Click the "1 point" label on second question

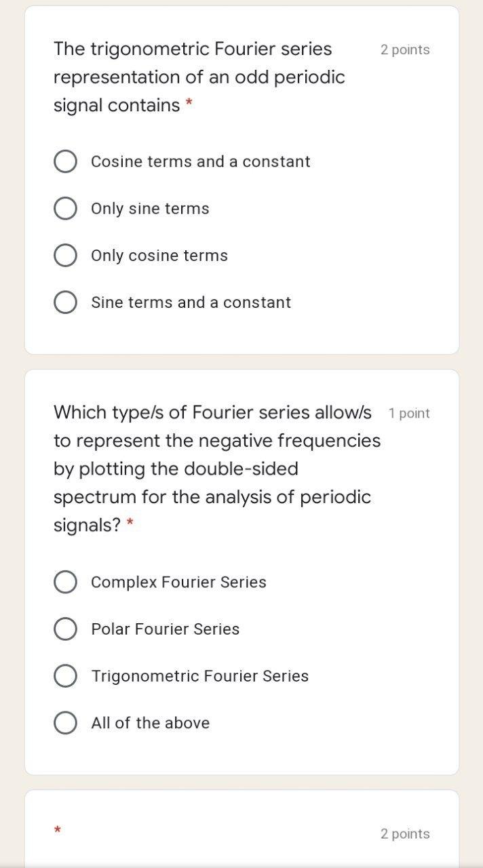(409, 413)
